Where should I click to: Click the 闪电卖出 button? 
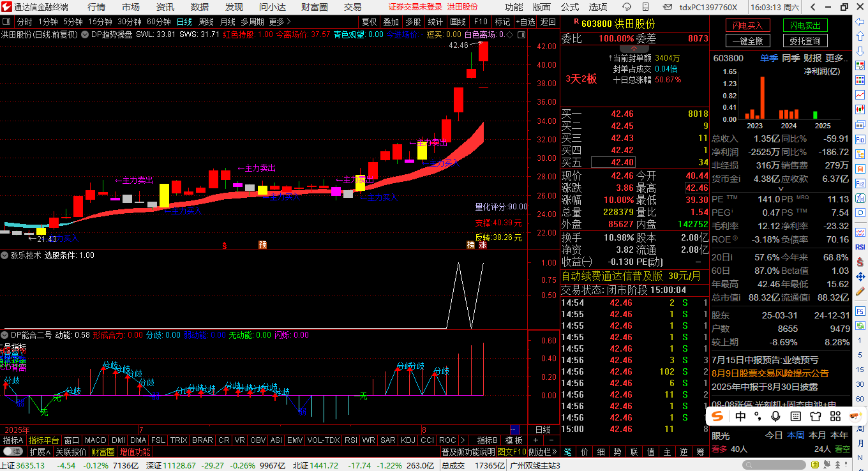click(x=805, y=25)
